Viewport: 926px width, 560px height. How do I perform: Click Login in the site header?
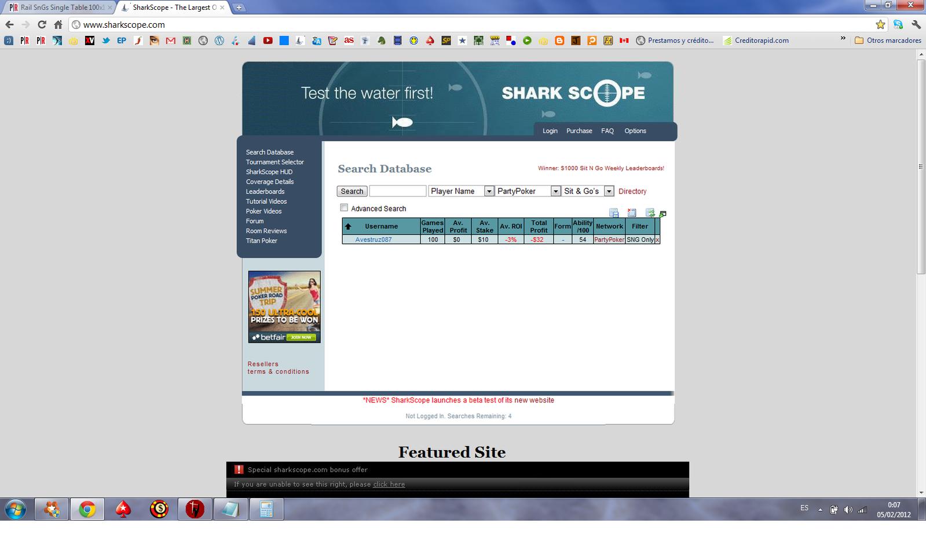(550, 131)
